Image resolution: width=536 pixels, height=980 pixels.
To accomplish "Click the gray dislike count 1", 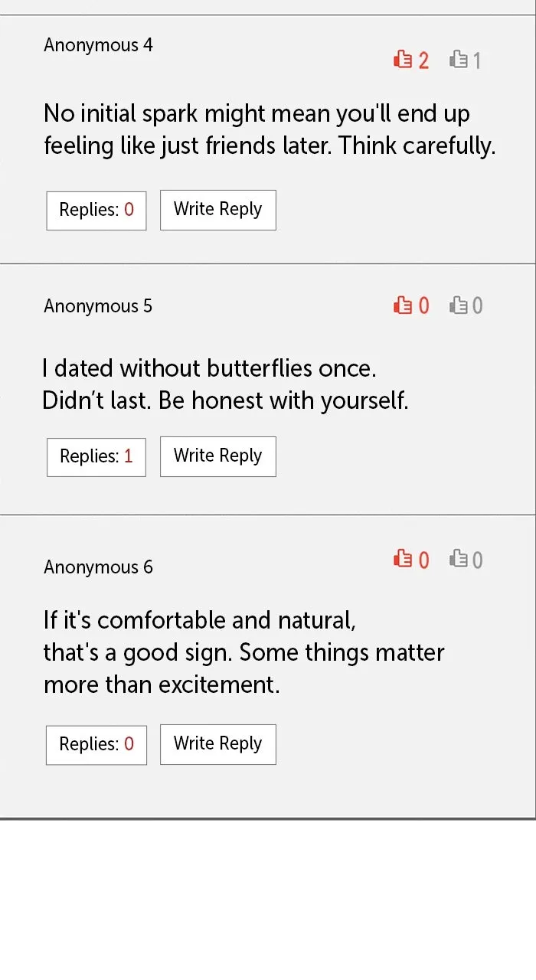I will coord(477,60).
